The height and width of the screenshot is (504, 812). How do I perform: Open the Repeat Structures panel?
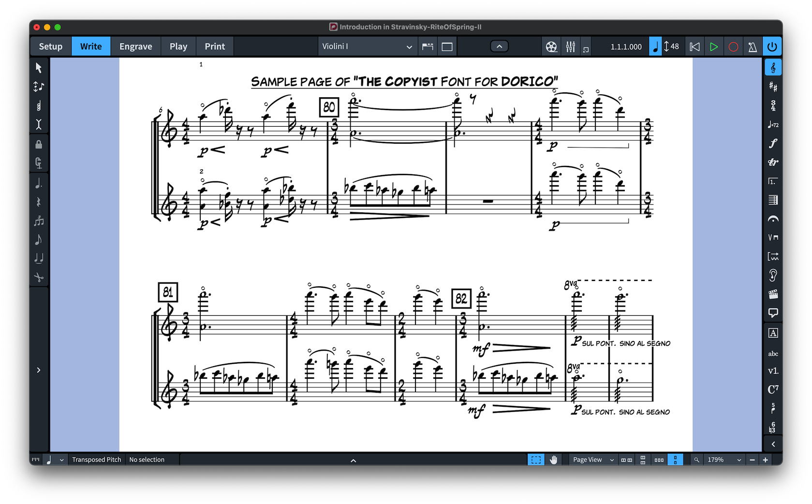point(773,181)
